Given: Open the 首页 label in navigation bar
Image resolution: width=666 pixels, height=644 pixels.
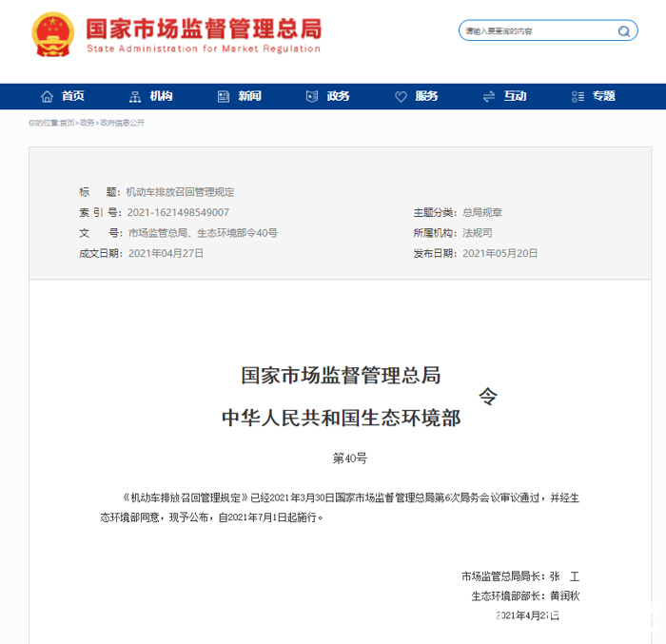Looking at the screenshot, I should pyautogui.click(x=73, y=96).
